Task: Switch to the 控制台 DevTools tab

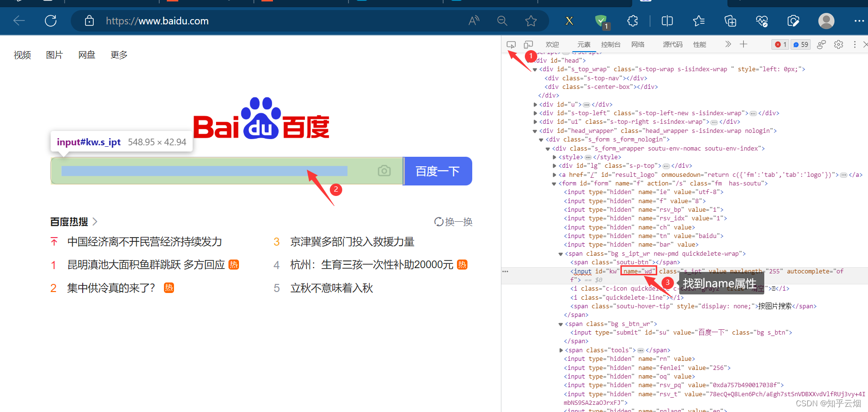Action: pos(610,44)
